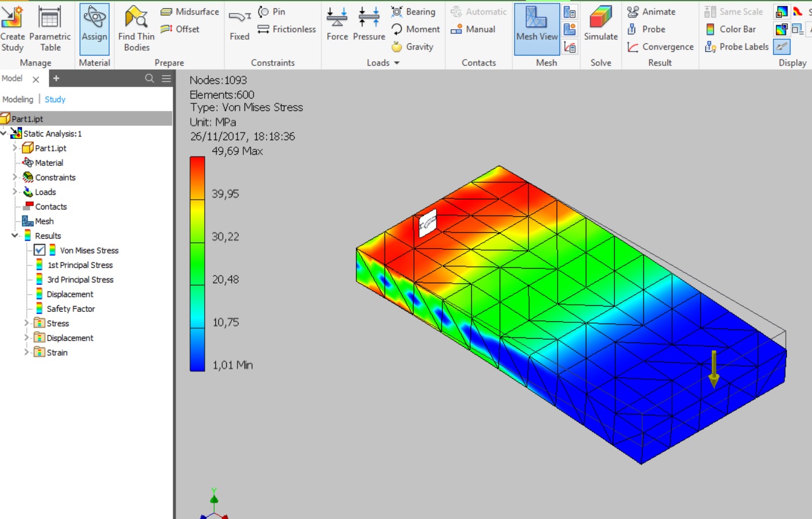This screenshot has height=519, width=812.
Task: Switch to the Modeling tab
Action: coord(17,99)
